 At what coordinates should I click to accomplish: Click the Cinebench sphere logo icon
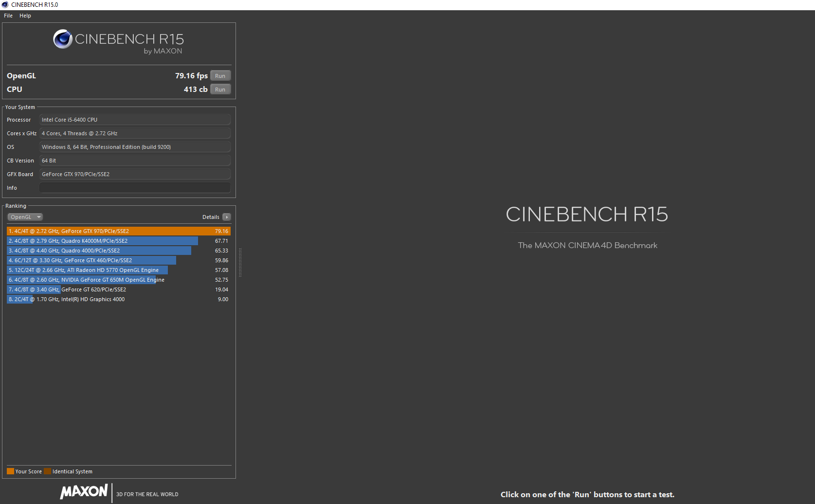pyautogui.click(x=63, y=39)
